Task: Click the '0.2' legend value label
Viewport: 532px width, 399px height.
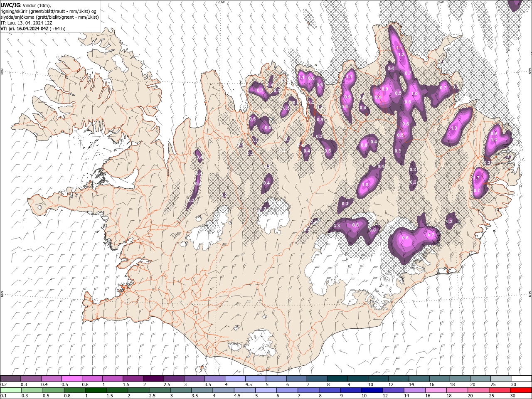Action: [x=3, y=384]
